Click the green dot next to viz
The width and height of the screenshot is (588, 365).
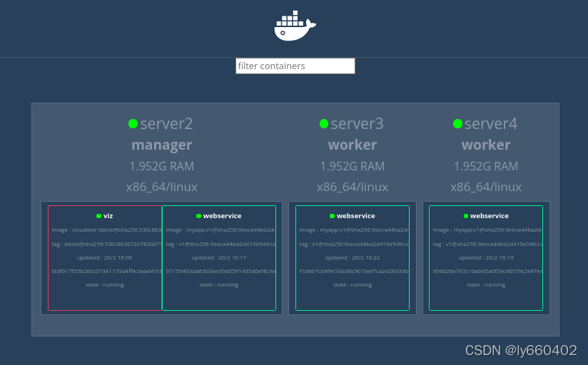(98, 216)
